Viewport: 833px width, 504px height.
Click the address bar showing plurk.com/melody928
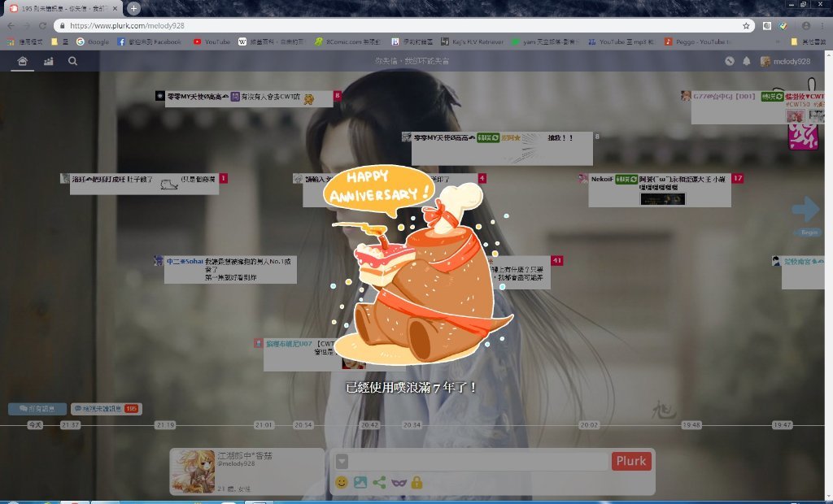coord(403,25)
